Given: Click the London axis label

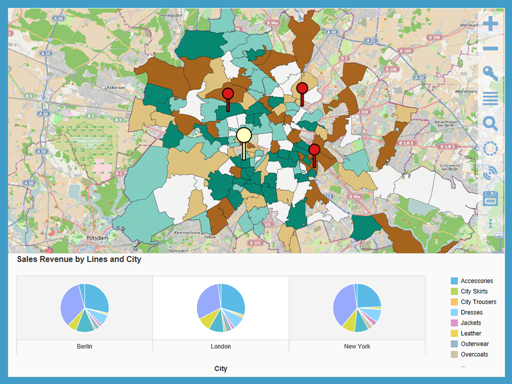Looking at the screenshot, I should pyautogui.click(x=221, y=346).
